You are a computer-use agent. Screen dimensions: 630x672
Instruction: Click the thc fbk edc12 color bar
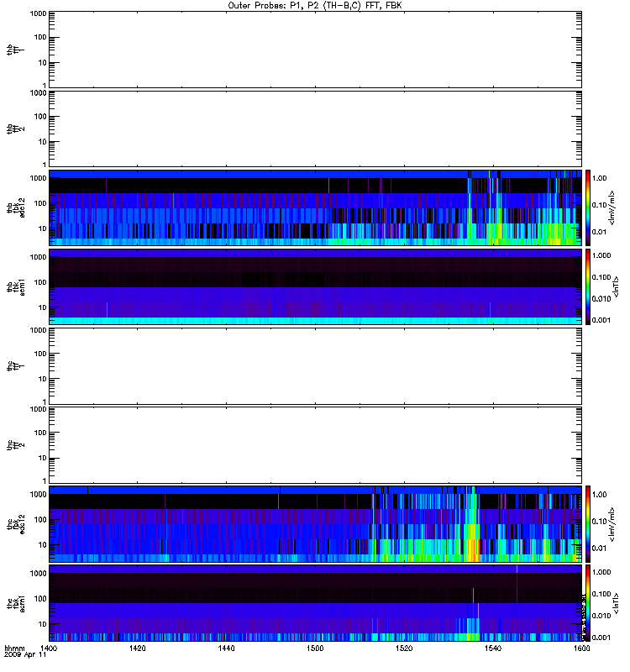click(588, 524)
